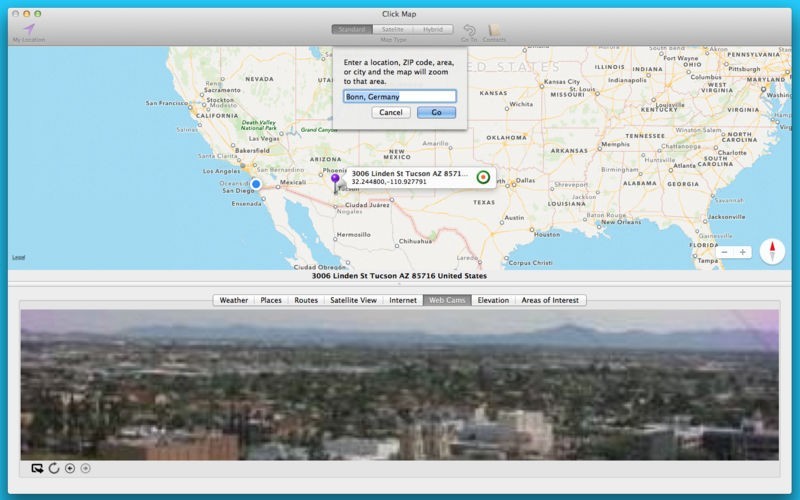Zoom out the map with minus

pos(724,252)
